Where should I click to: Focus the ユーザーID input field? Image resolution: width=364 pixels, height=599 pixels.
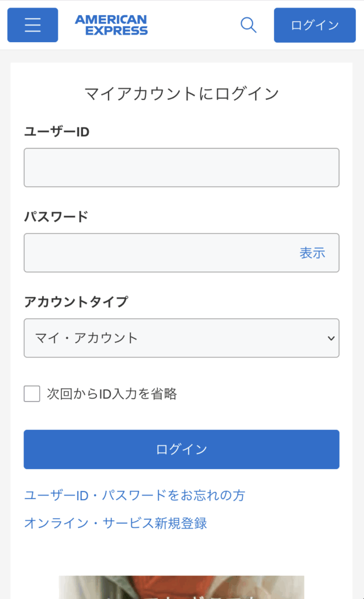click(x=181, y=167)
